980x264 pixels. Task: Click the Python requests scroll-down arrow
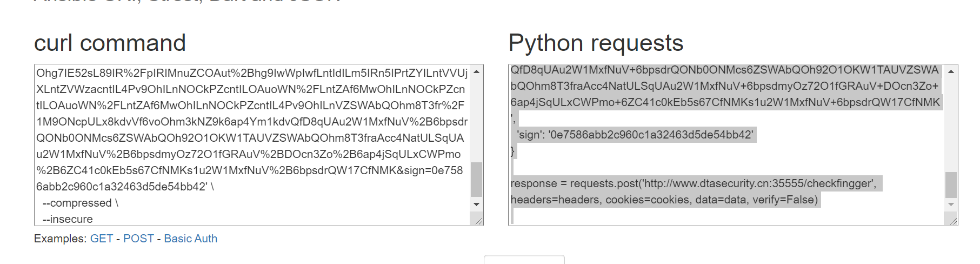pyautogui.click(x=951, y=204)
